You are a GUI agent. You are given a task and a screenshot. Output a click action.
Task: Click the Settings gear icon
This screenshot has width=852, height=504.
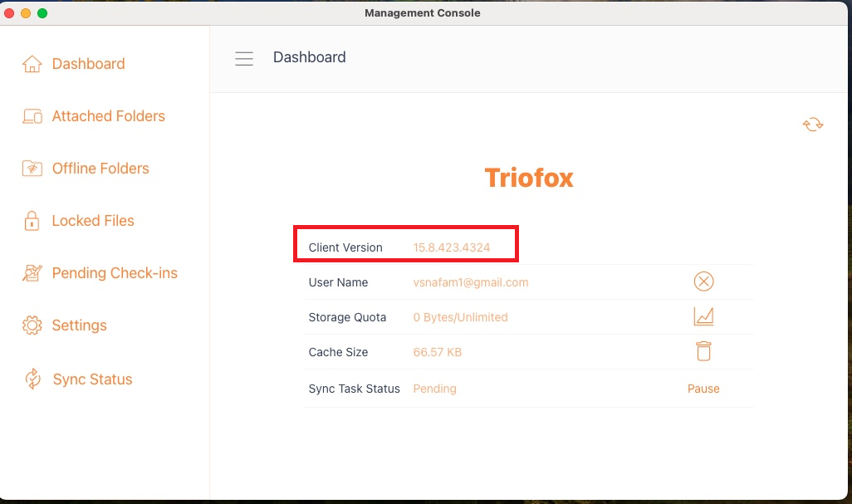pyautogui.click(x=32, y=325)
